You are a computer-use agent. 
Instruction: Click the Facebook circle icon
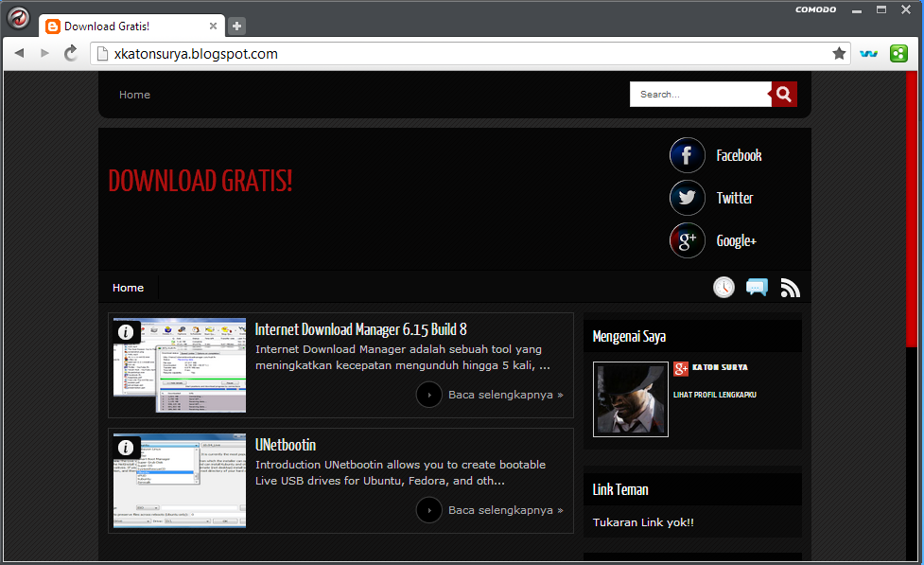688,155
